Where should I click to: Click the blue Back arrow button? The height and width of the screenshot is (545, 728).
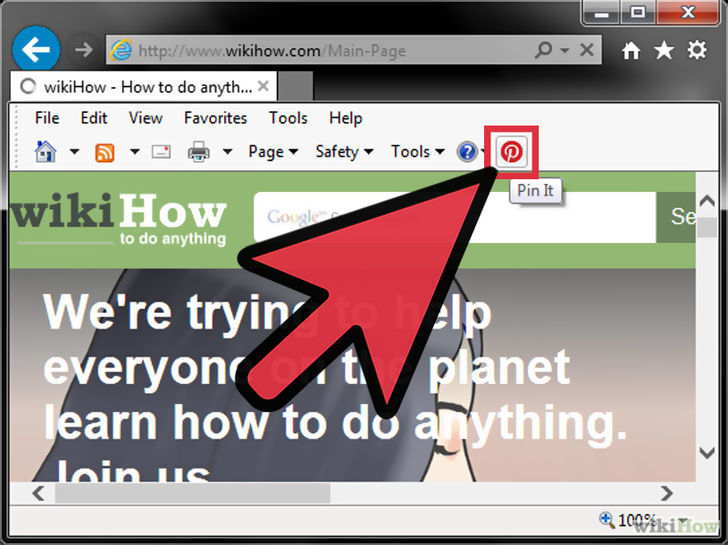pos(36,50)
